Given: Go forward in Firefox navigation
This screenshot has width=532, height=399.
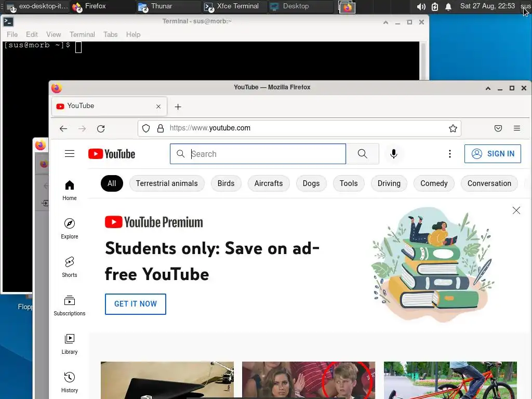Looking at the screenshot, I should [82, 129].
